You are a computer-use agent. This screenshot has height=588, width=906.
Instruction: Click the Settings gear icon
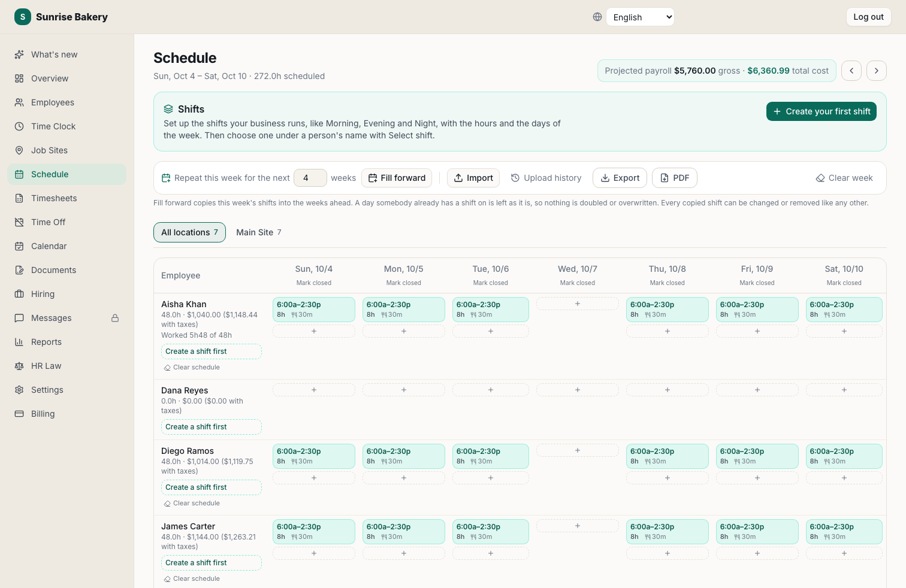[19, 390]
